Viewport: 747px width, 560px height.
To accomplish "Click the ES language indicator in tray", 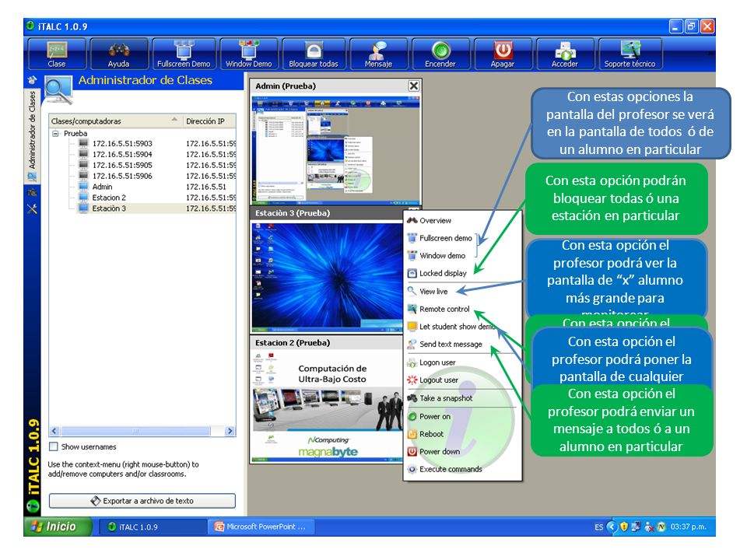I will (599, 527).
